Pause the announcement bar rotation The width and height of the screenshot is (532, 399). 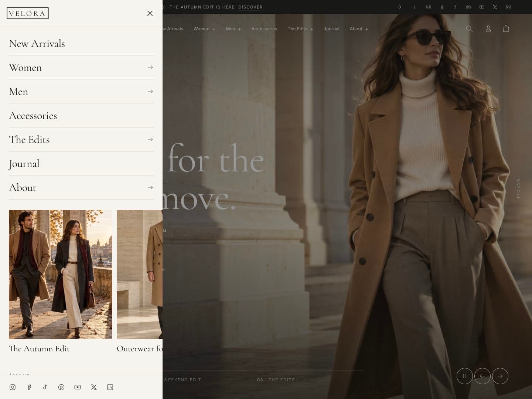click(414, 7)
